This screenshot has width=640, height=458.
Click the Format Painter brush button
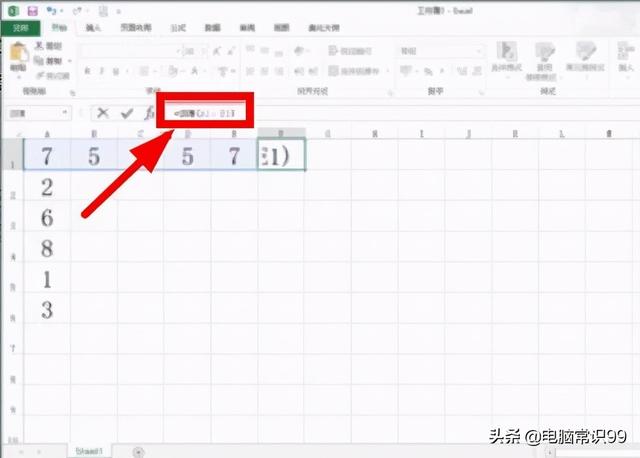[53, 76]
